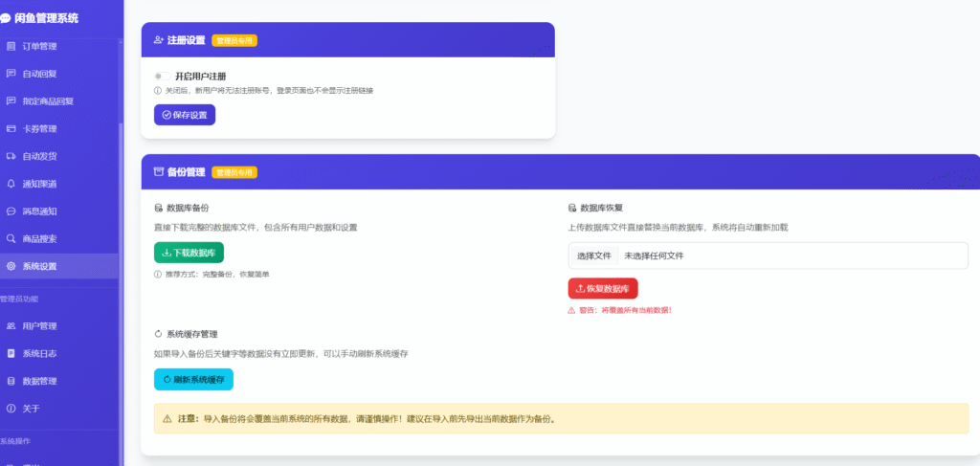980x466 pixels.
Task: Click the 管理员专用 badge beside 备份管理
Action: coord(234,172)
